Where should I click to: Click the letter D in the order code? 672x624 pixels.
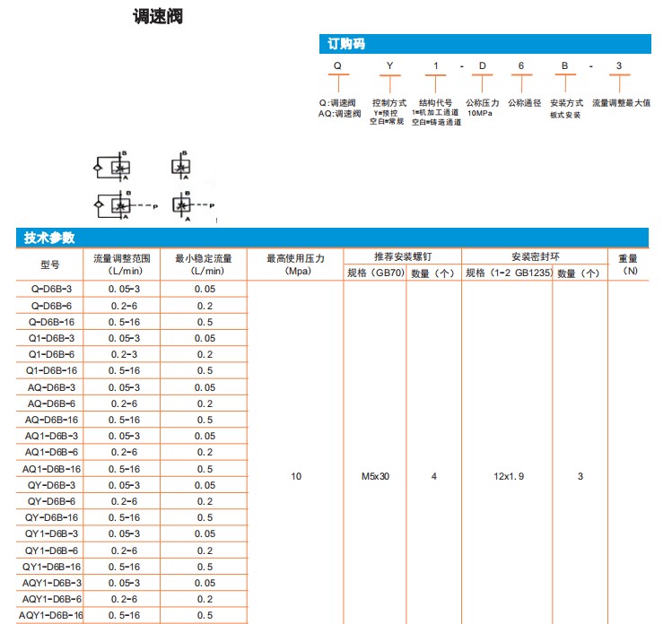[x=483, y=66]
